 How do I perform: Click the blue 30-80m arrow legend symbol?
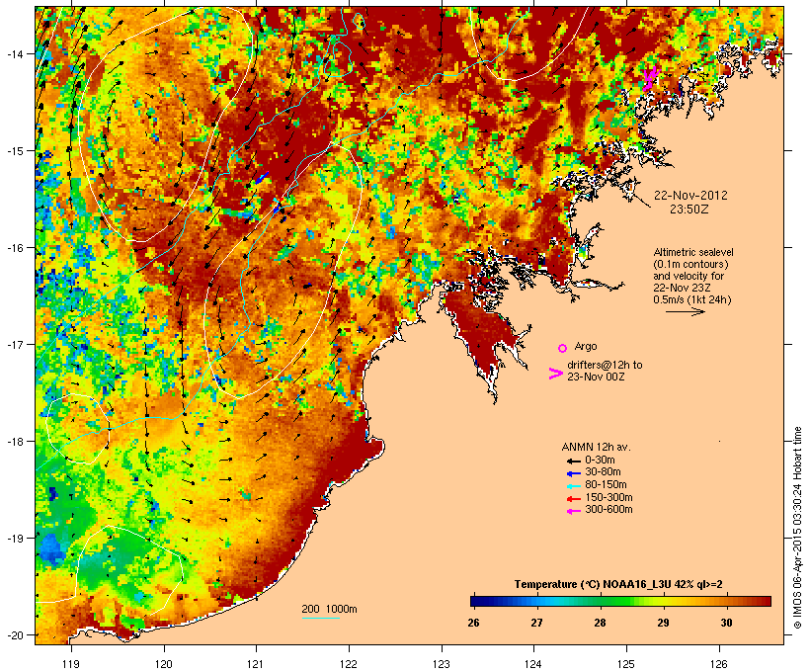pos(573,473)
